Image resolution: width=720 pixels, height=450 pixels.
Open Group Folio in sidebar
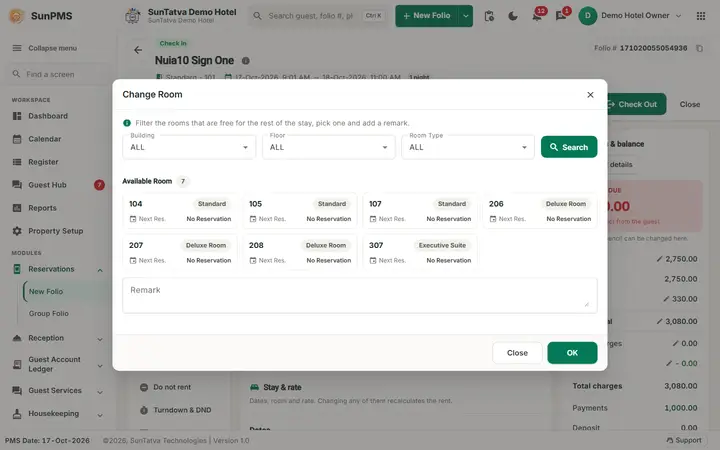point(49,314)
